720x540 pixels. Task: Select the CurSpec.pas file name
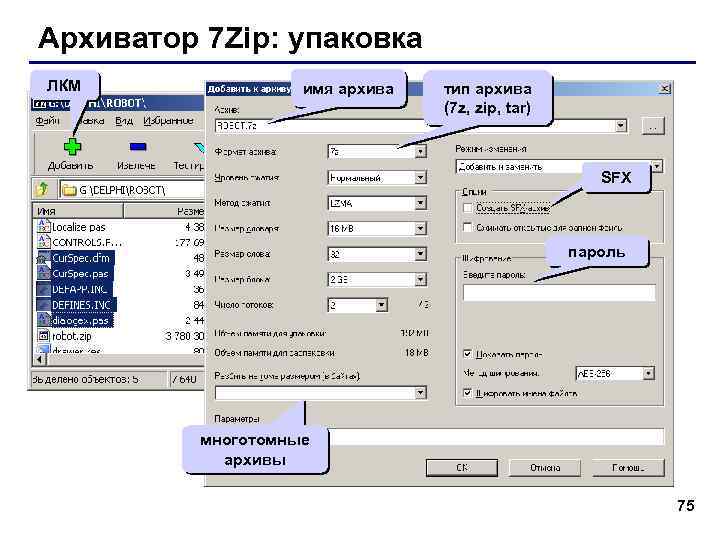click(x=80, y=274)
